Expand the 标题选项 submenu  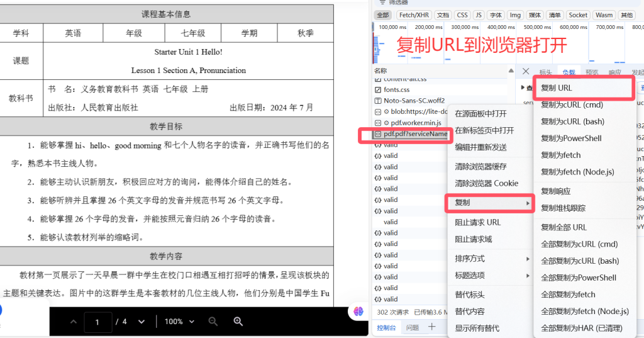tap(491, 276)
